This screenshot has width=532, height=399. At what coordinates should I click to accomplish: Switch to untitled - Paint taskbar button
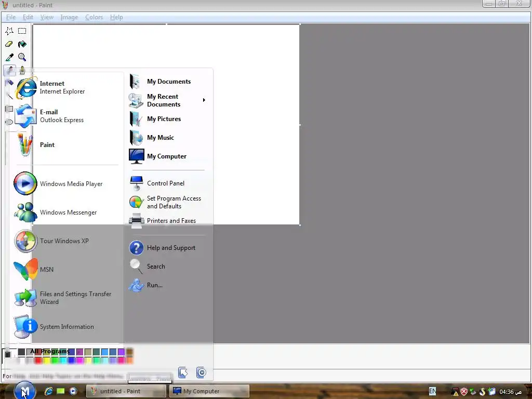126,391
